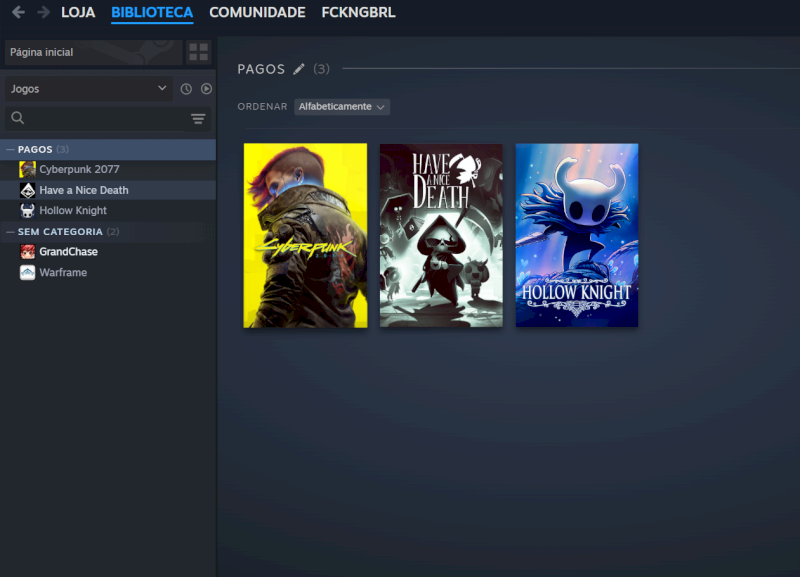Screen dimensions: 800x577
Task: Click the Have a Nice Death sidebar icon
Action: tap(28, 190)
